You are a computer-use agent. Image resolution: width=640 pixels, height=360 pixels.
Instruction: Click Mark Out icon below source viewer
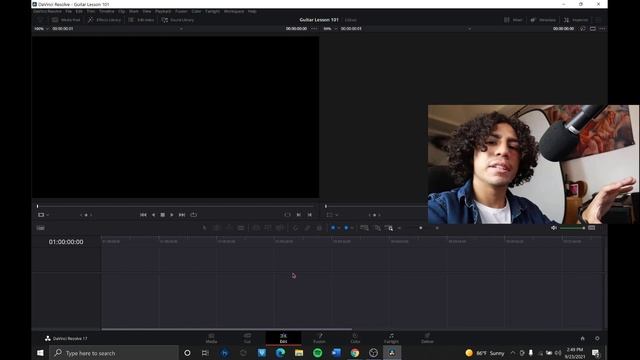point(310,215)
